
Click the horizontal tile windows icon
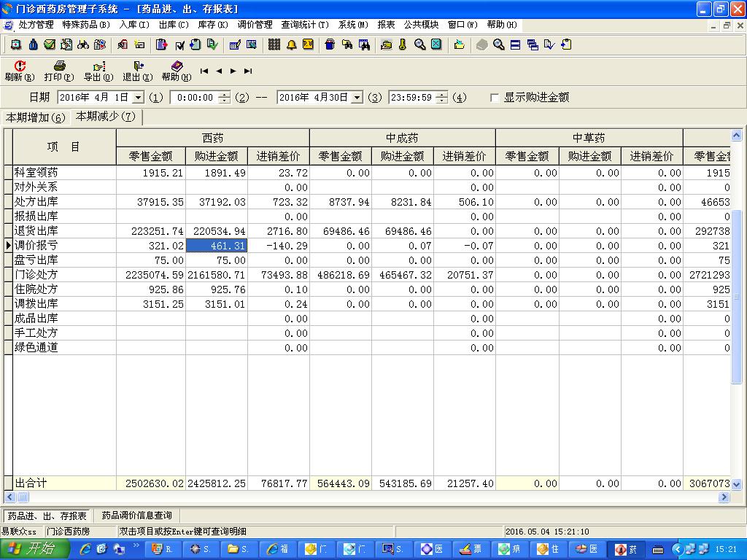[516, 44]
